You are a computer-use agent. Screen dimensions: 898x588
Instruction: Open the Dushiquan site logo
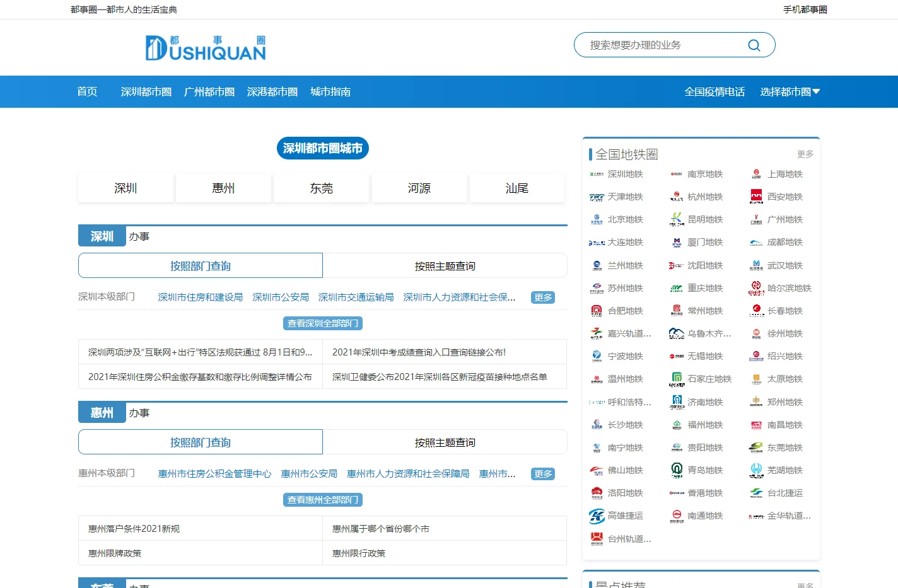(x=206, y=48)
